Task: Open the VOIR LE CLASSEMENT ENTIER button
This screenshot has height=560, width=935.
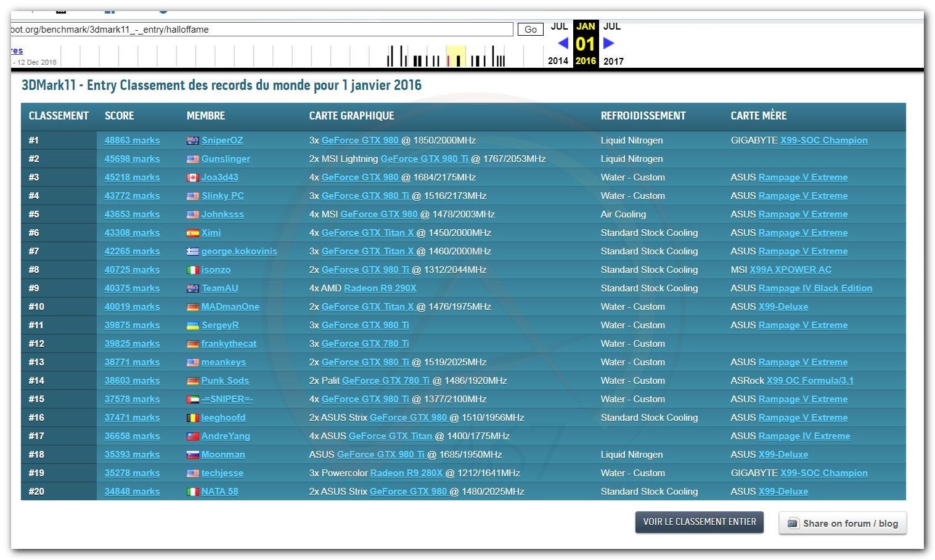Action: pos(700,522)
